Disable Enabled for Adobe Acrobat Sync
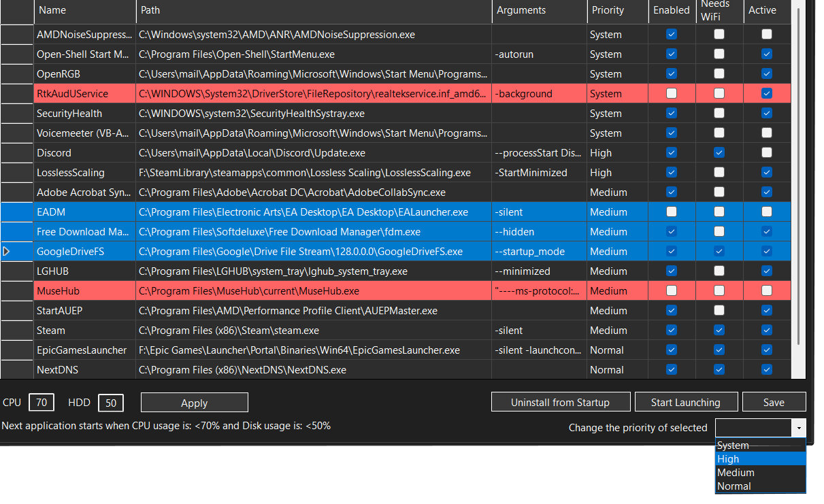824x504 pixels. pos(672,192)
